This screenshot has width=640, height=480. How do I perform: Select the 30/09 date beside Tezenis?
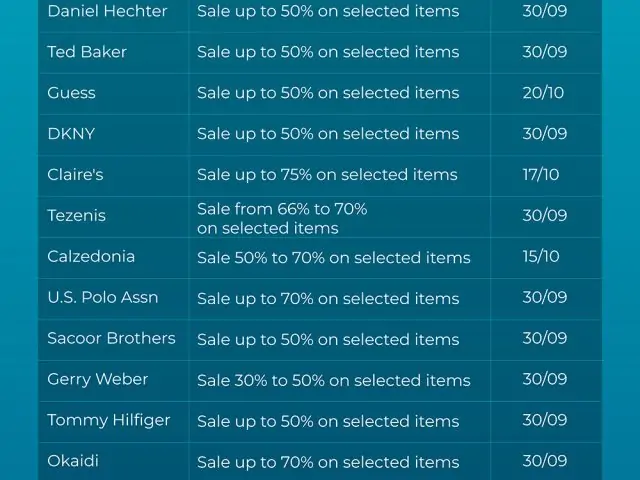pos(545,216)
